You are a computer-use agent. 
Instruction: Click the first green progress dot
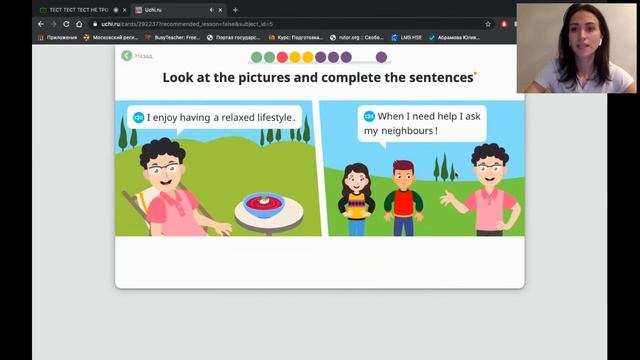[256, 57]
